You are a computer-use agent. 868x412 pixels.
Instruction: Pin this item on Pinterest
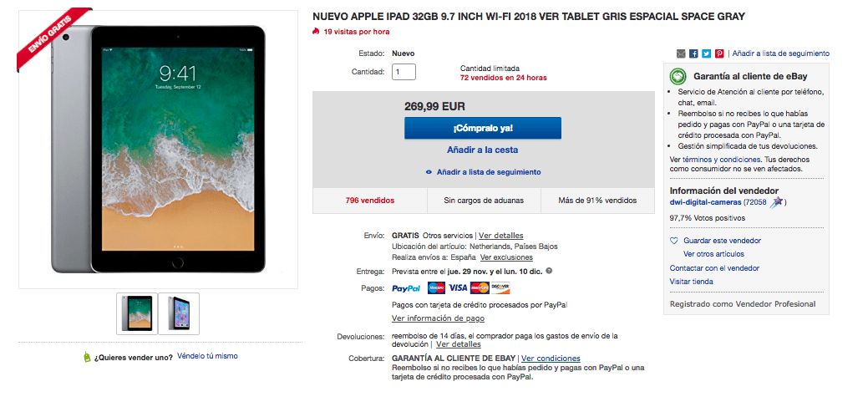click(x=719, y=53)
